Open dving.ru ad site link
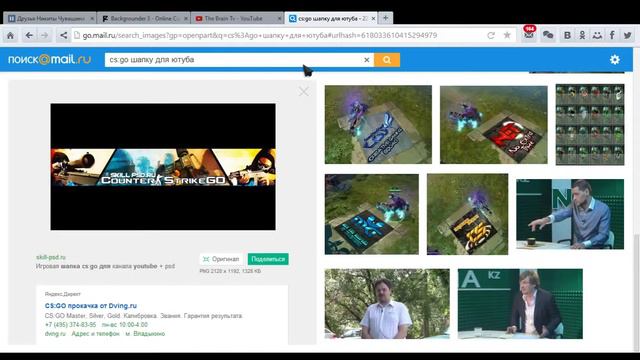Viewport: 640px width, 360px height. 55,333
